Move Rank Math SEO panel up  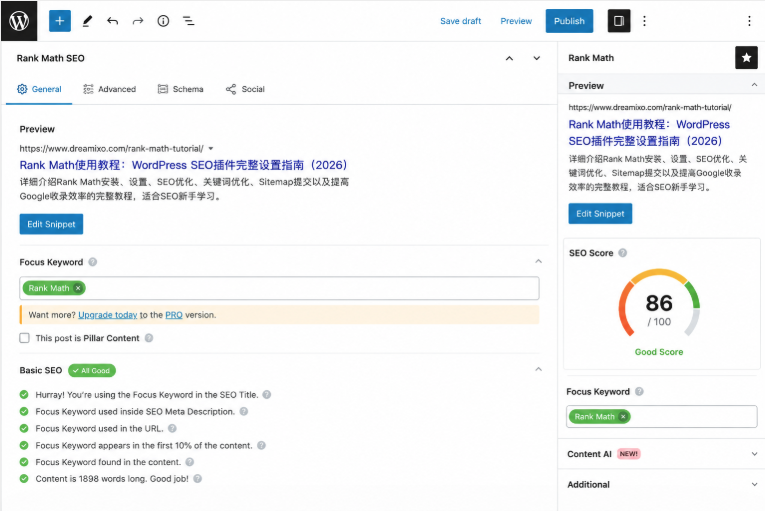point(509,59)
